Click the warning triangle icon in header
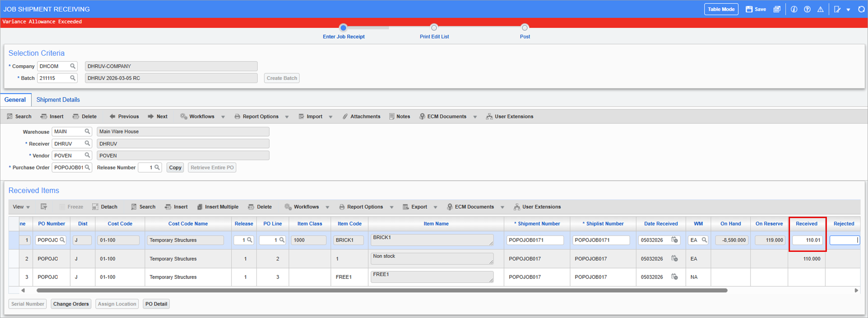Screen dimensions: 868x318 [820, 9]
